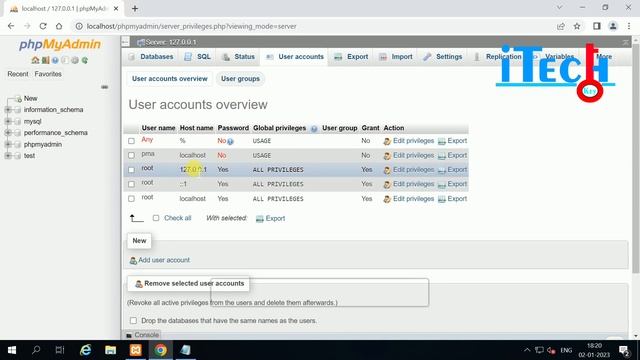Reload the navigation panel green icon

84,60
